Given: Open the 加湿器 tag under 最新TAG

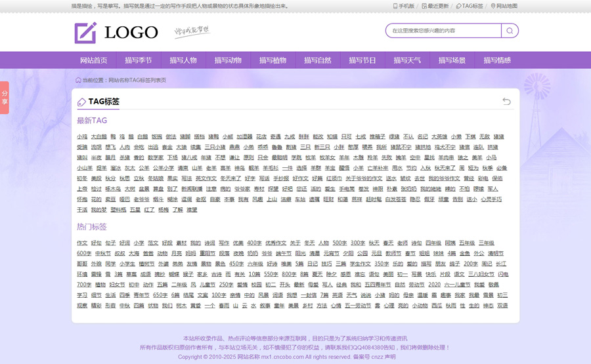Looking at the screenshot, I should pos(244,137).
